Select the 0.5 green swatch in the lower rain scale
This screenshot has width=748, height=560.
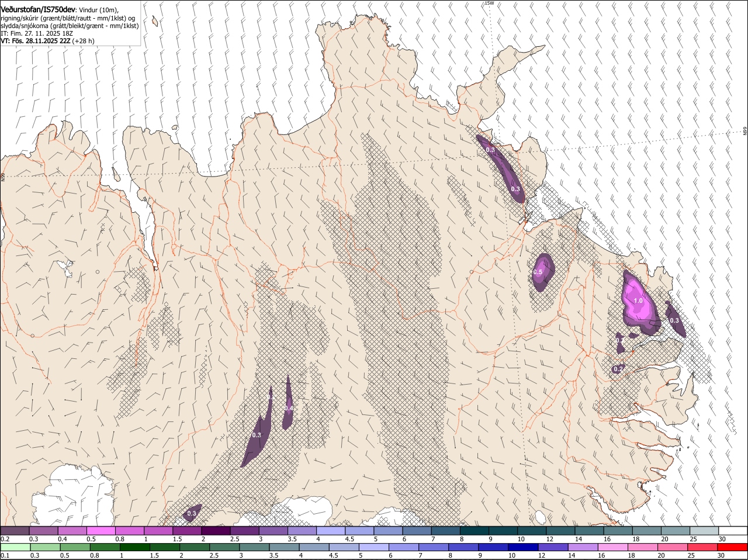[75, 547]
